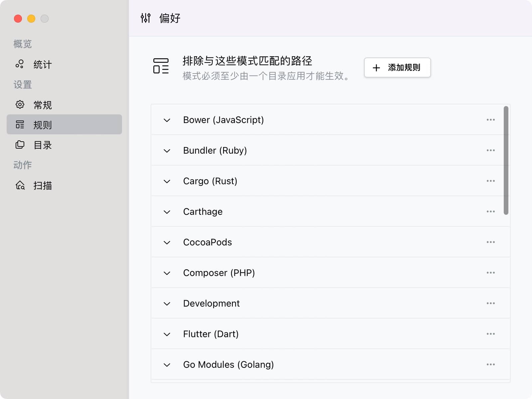Click the heading 排除与这些模式匹配的路径
The width and height of the screenshot is (532, 399).
pyautogui.click(x=247, y=61)
